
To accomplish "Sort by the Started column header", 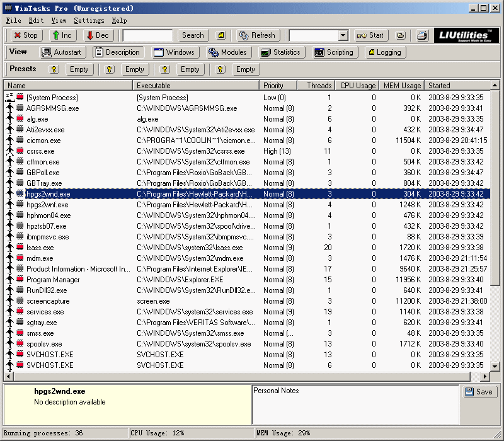I will pos(458,86).
